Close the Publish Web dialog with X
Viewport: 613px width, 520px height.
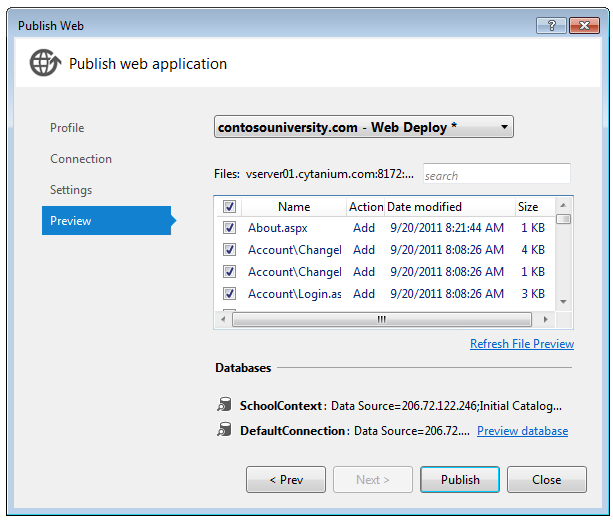click(584, 26)
